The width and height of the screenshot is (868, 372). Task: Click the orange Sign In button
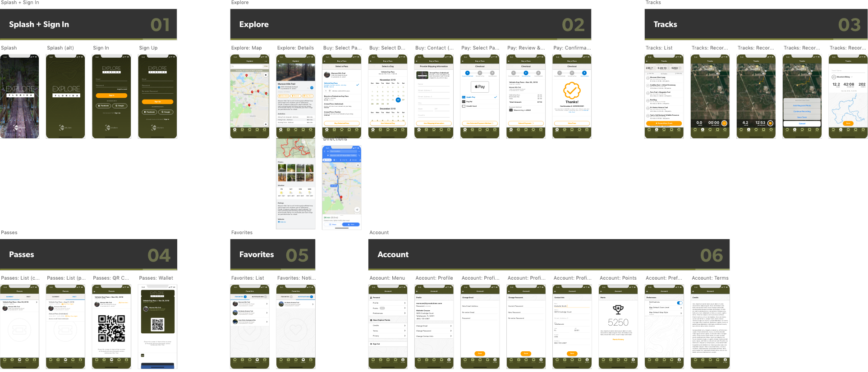point(111,95)
